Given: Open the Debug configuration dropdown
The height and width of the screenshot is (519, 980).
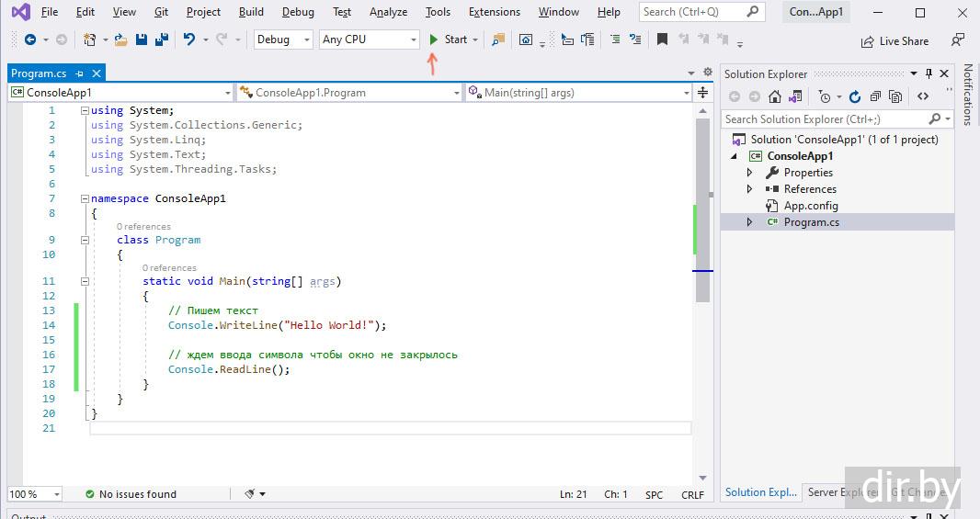Looking at the screenshot, I should pos(307,39).
